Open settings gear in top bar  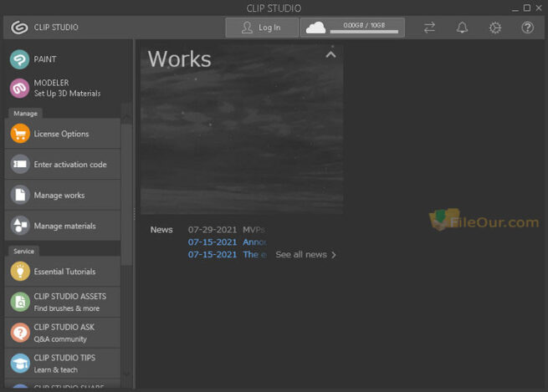(x=495, y=28)
